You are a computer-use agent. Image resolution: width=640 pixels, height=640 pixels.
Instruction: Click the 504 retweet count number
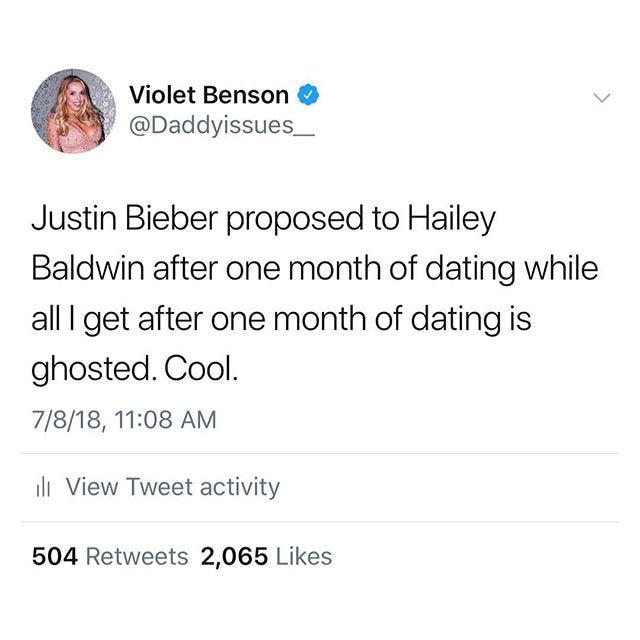55,557
